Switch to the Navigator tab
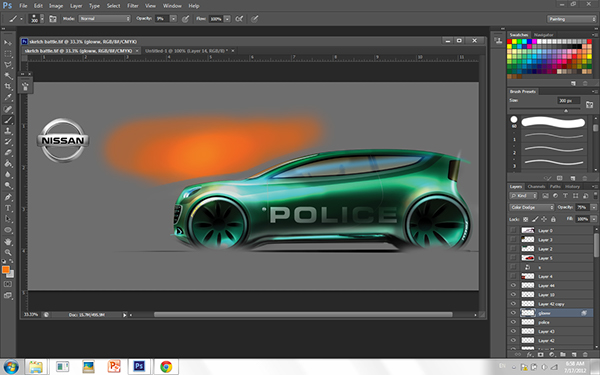The image size is (600, 375). pos(544,35)
